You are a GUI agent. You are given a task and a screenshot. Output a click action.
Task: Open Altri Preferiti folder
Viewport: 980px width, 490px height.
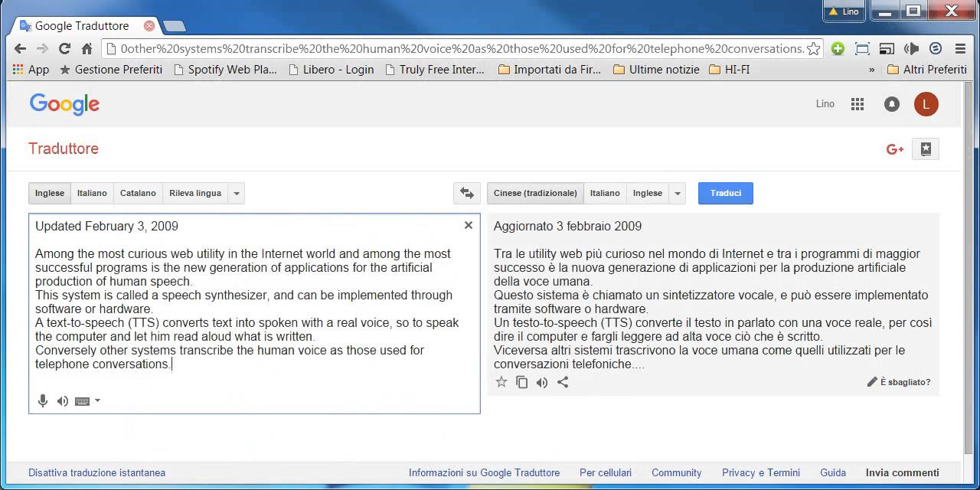(x=926, y=69)
